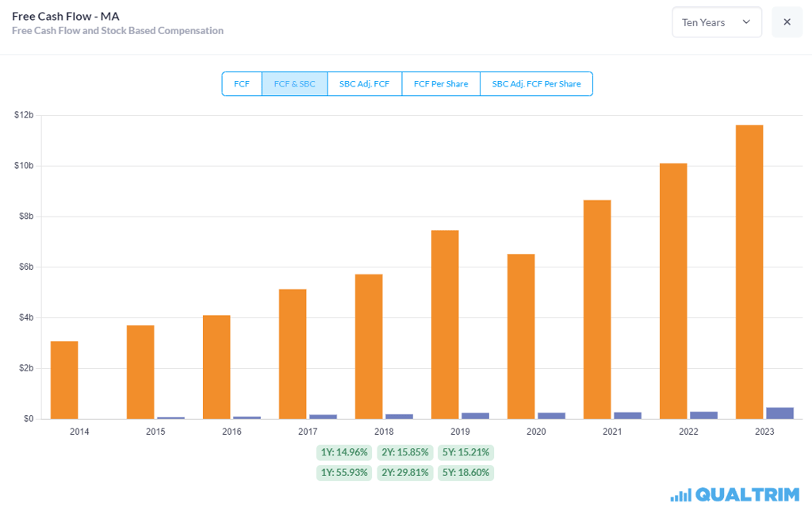Click the 1Y: 55.93% SBC growth badge
Image resolution: width=812 pixels, height=507 pixels.
coord(344,472)
